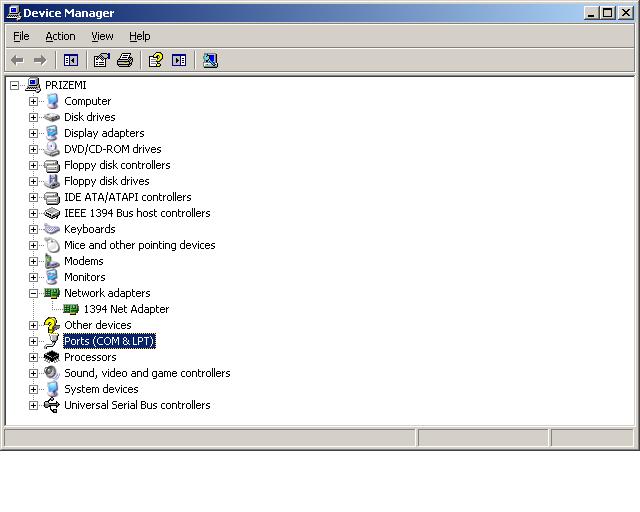Image resolution: width=640 pixels, height=512 pixels.
Task: Open Properties from the toolbar icon
Action: tap(102, 60)
